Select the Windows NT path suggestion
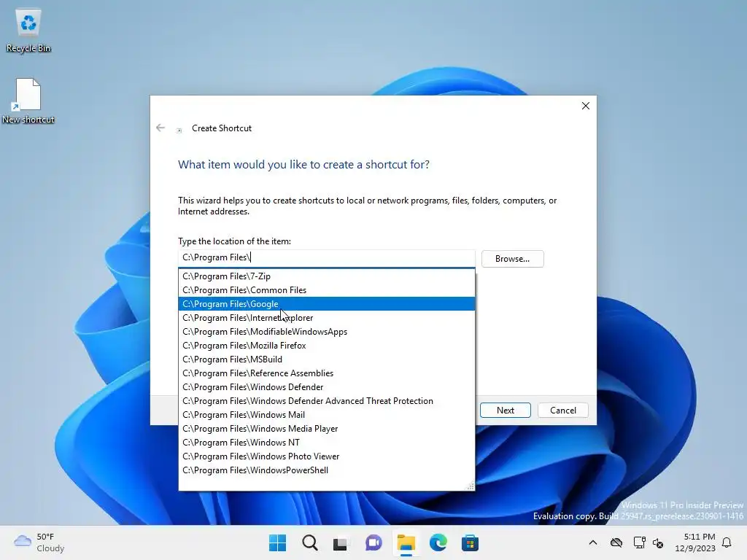 (326, 442)
